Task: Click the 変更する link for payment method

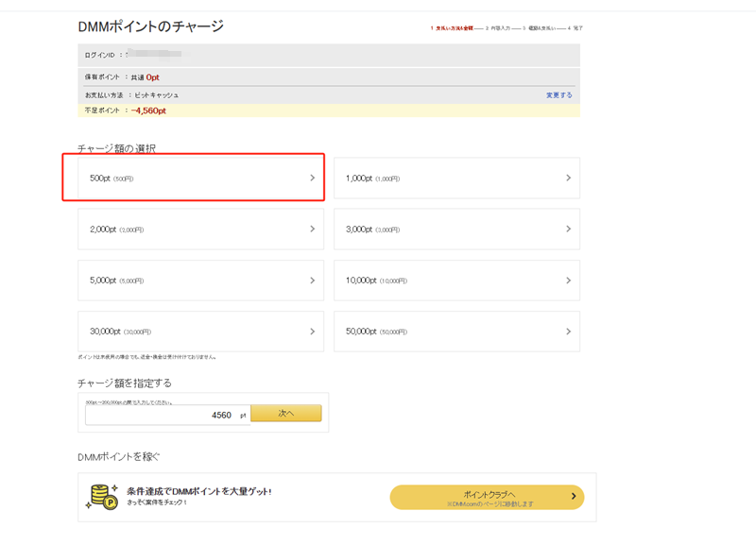Action: [558, 95]
